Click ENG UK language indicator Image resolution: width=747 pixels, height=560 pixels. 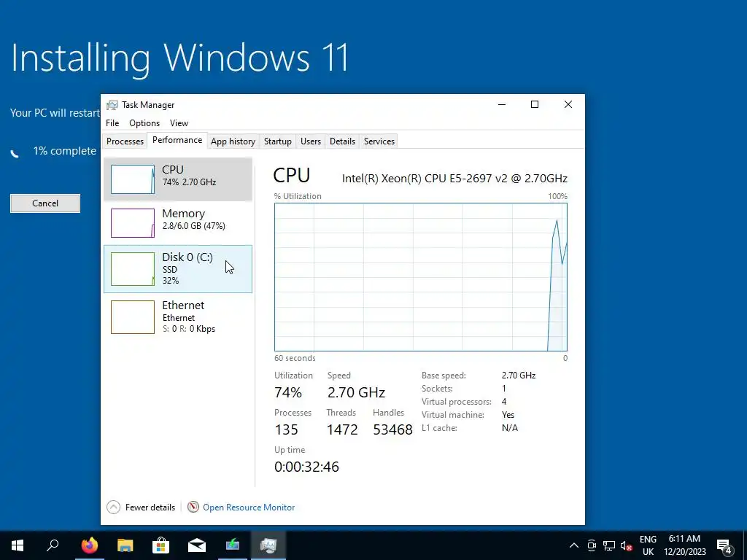pyautogui.click(x=648, y=545)
